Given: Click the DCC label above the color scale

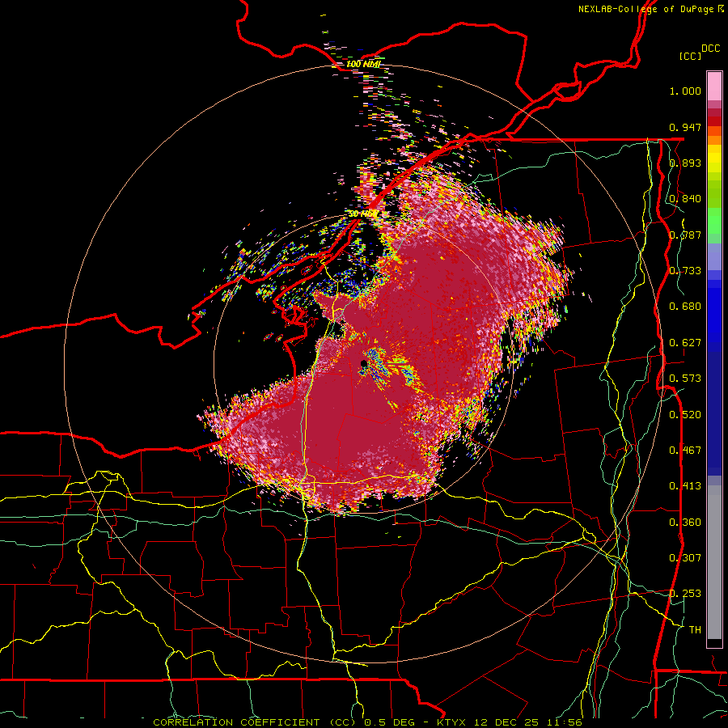Looking at the screenshot, I should click(x=710, y=49).
